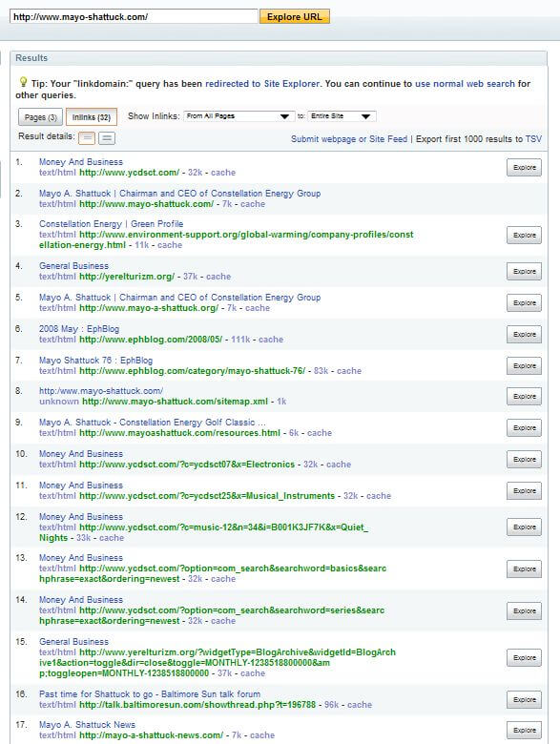Explore the mayo-a-shattuck.org result
The image size is (560, 744).
(524, 302)
